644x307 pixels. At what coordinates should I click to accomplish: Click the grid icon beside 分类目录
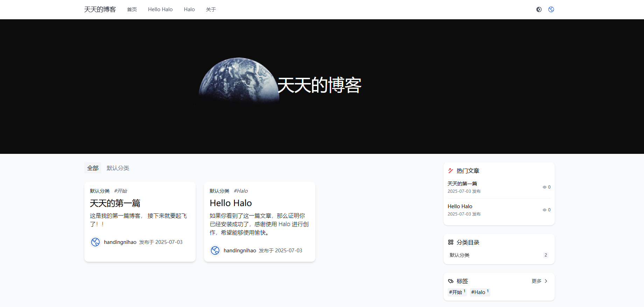[451, 242]
